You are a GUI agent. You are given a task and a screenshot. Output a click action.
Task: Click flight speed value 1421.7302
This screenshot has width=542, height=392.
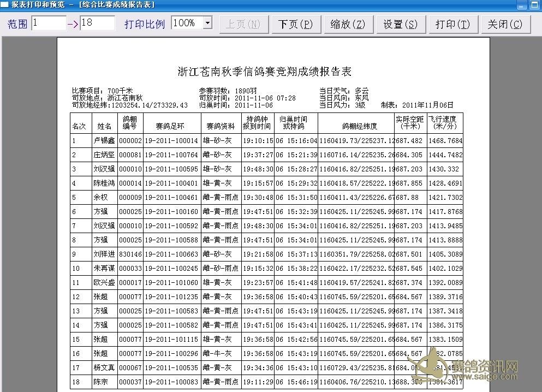[x=445, y=198]
